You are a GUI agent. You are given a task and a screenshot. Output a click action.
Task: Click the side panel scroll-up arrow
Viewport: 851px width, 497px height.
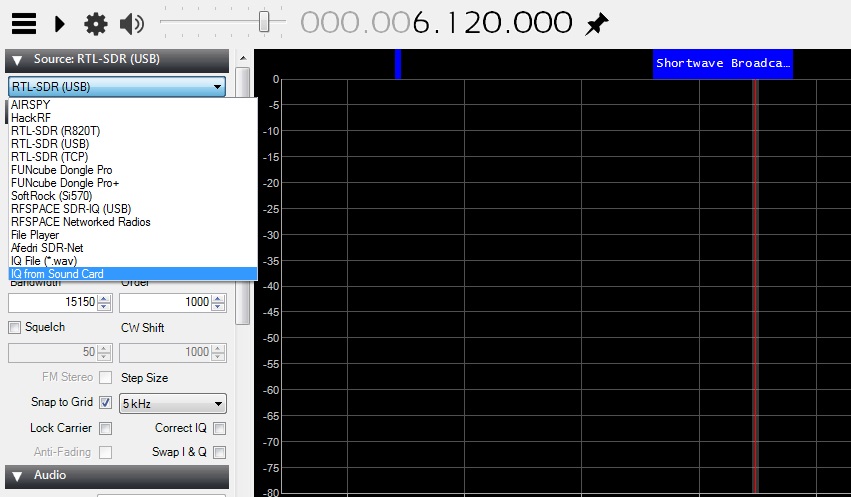tap(243, 58)
